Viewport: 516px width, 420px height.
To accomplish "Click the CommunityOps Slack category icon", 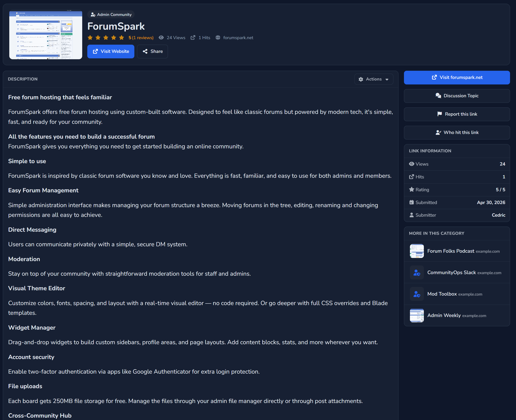I will pyautogui.click(x=417, y=272).
